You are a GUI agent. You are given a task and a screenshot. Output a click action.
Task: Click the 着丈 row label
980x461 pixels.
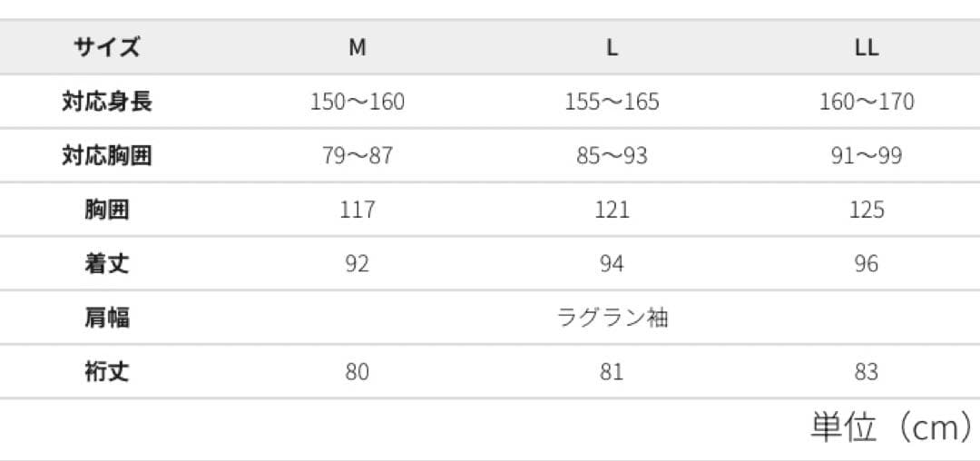click(107, 264)
